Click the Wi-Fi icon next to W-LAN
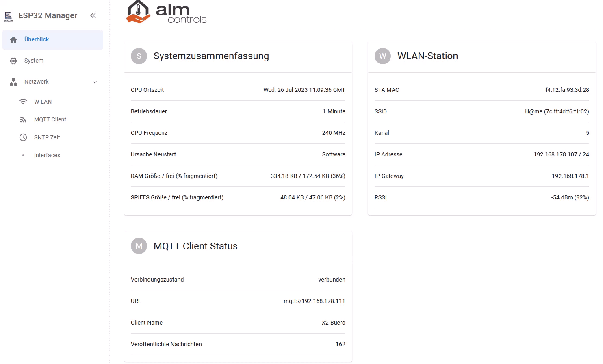 (23, 102)
